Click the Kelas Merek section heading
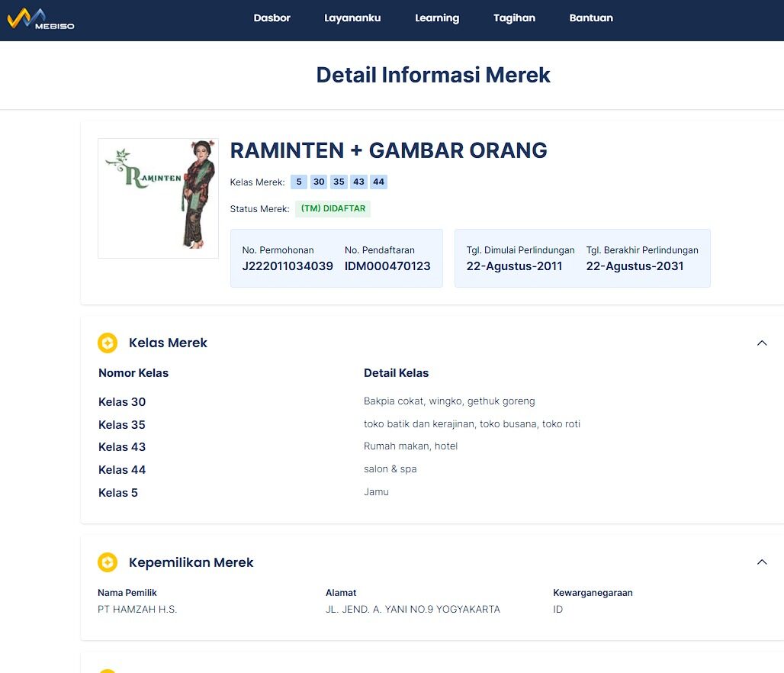Image resolution: width=784 pixels, height=673 pixels. point(168,343)
